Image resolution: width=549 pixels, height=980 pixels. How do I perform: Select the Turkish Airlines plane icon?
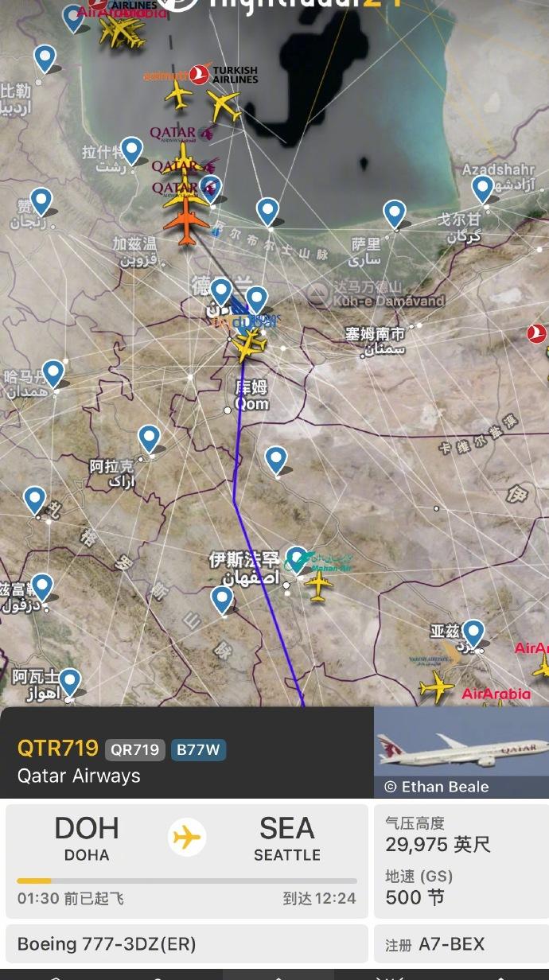[224, 106]
